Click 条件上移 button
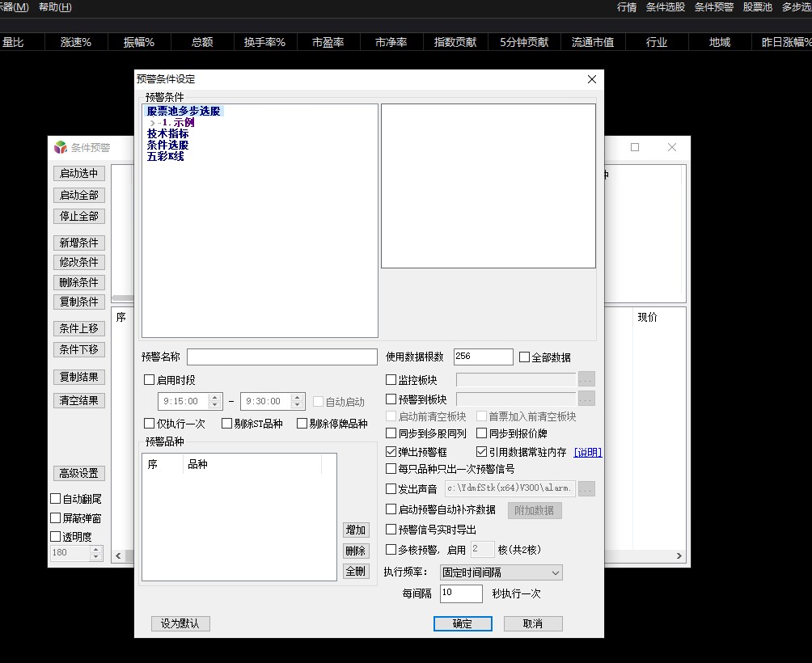 click(79, 328)
